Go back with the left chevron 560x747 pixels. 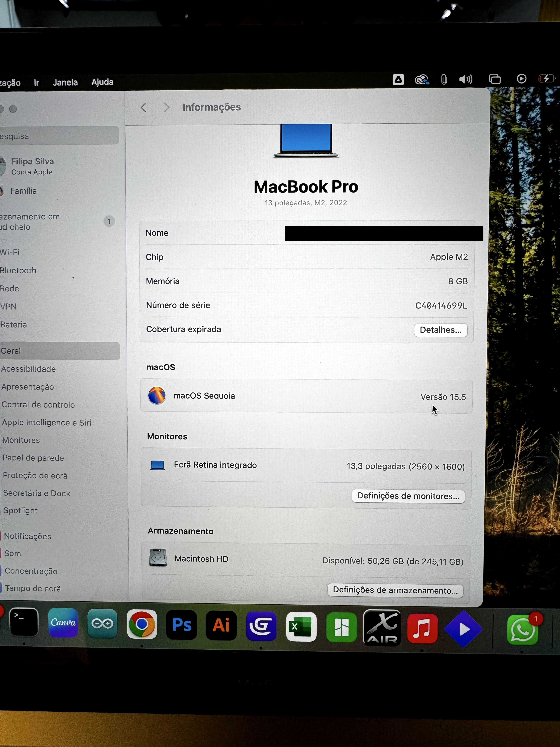[144, 108]
